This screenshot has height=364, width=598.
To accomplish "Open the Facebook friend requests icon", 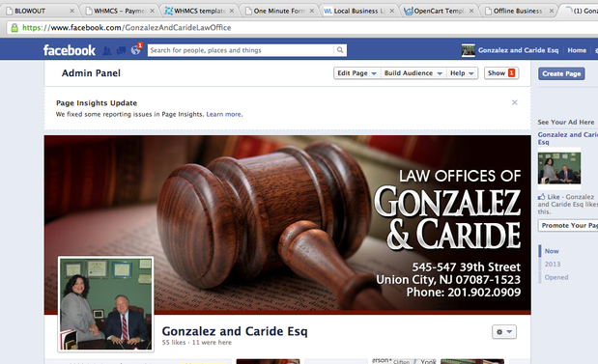I will (107, 51).
